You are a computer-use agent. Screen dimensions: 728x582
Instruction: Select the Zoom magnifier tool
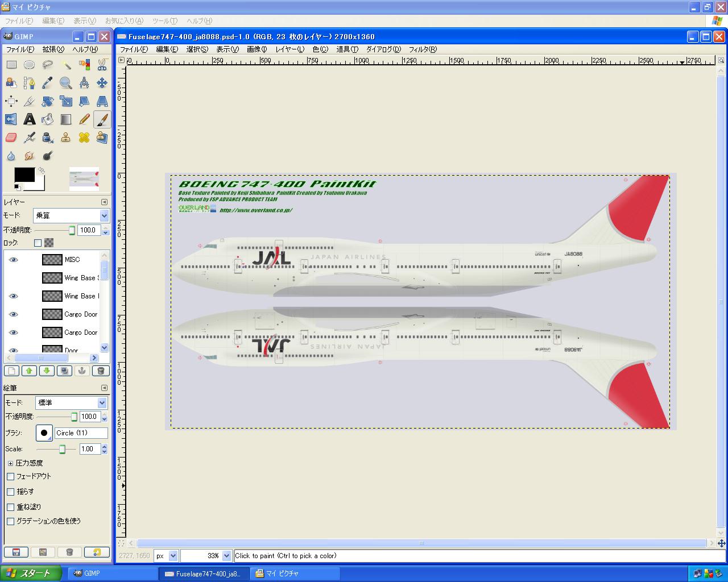[x=65, y=83]
